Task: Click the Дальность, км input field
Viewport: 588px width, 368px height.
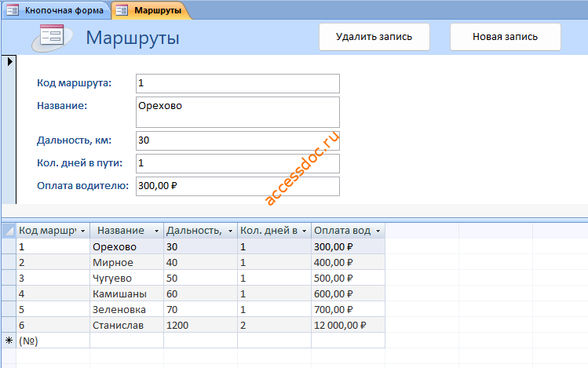Action: (238, 140)
